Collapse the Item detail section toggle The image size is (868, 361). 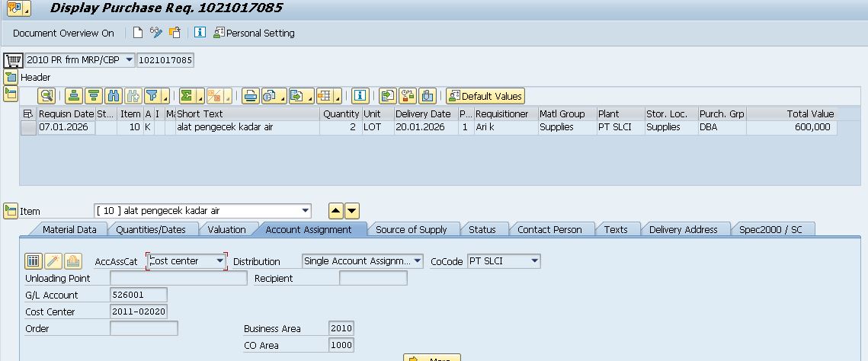tap(11, 211)
